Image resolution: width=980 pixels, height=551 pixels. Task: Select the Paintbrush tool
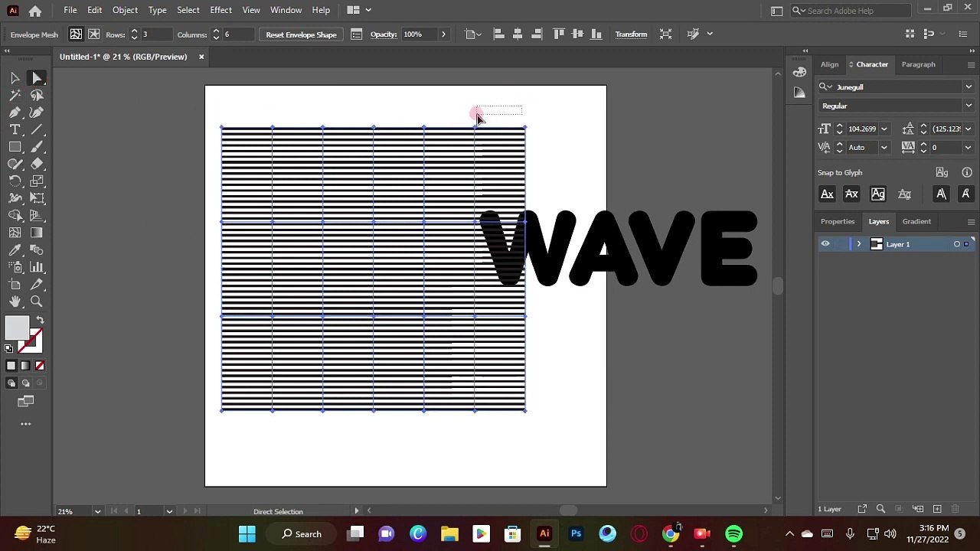pyautogui.click(x=37, y=147)
